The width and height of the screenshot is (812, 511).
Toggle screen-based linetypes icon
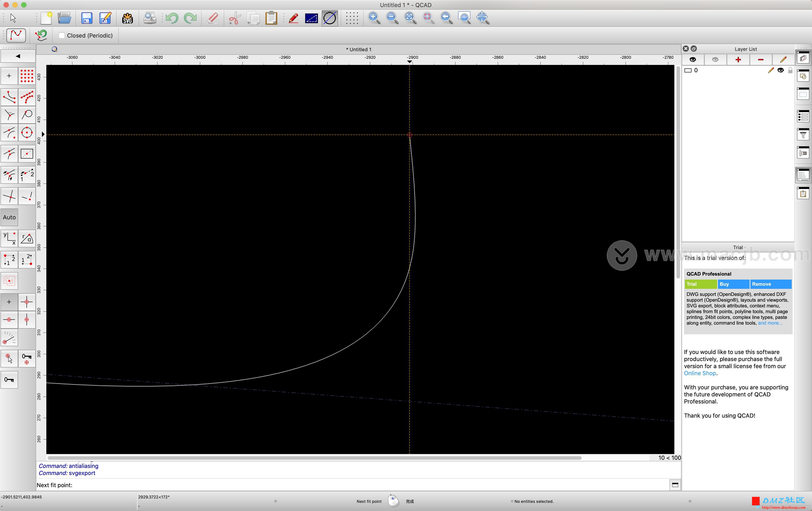tap(311, 18)
